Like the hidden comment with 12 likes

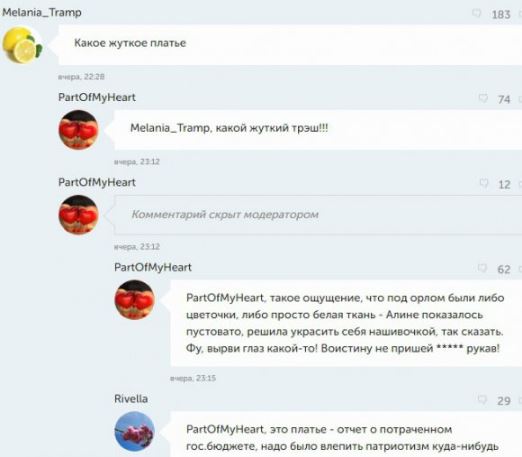coord(484,183)
